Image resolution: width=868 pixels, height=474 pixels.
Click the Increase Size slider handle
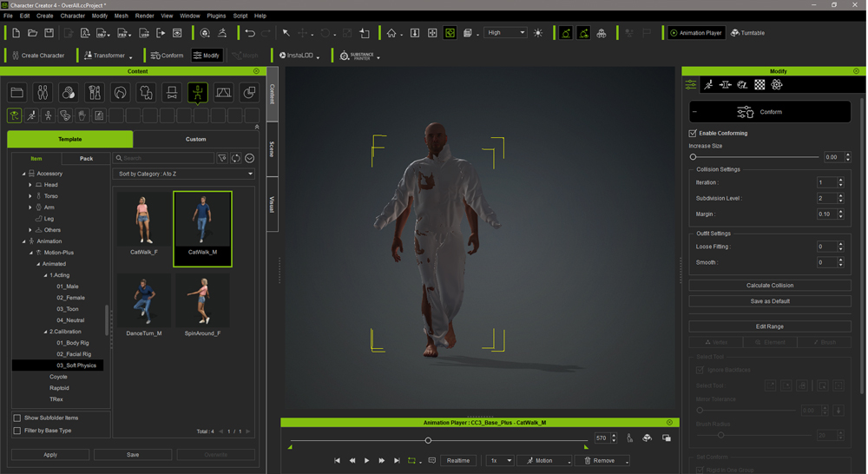pyautogui.click(x=693, y=157)
